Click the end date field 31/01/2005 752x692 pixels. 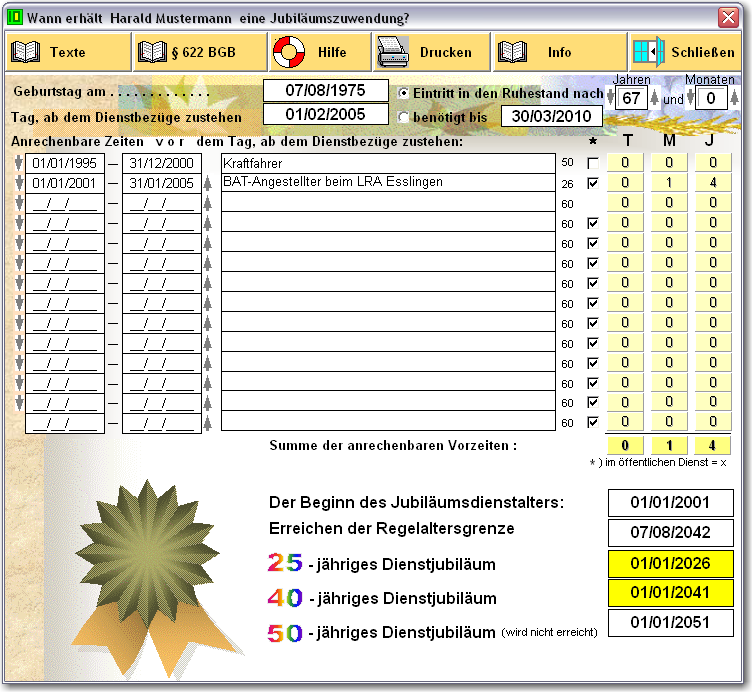pos(162,183)
